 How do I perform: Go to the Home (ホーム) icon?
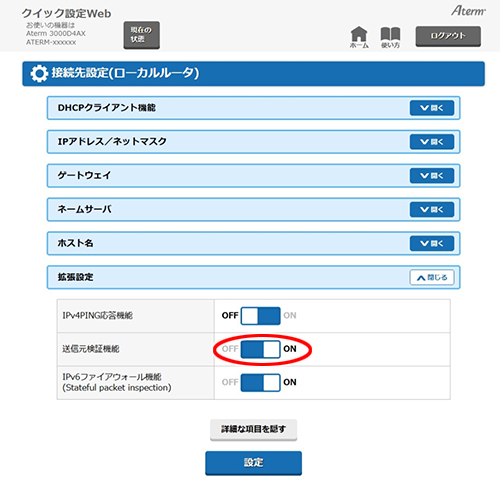tap(359, 37)
